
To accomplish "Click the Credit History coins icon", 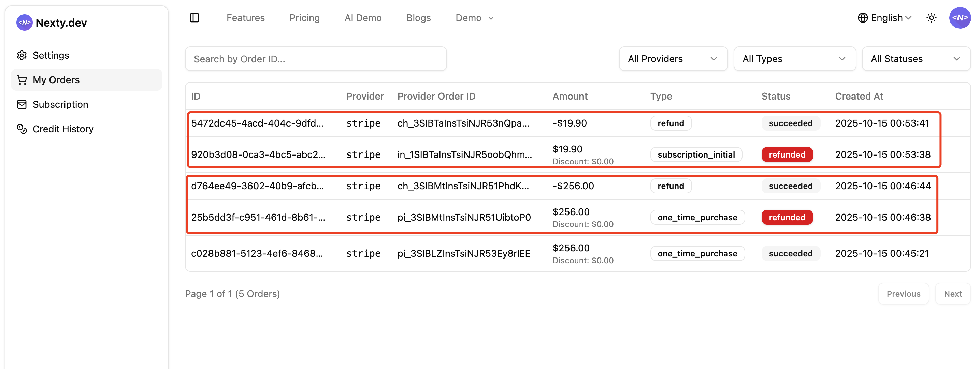I will pos(22,129).
